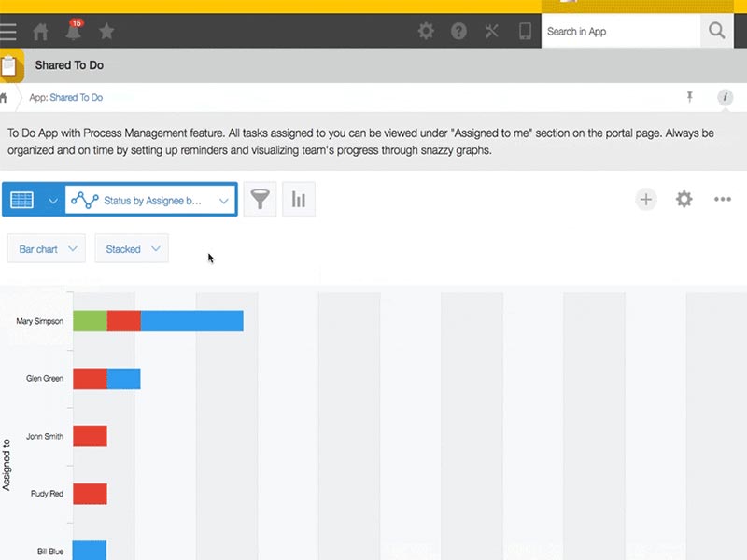Open the top bar settings gear
747x560 pixels.
click(426, 32)
